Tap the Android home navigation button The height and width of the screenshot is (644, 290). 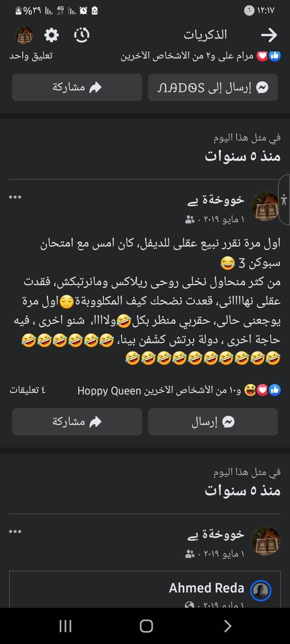pos(146,626)
